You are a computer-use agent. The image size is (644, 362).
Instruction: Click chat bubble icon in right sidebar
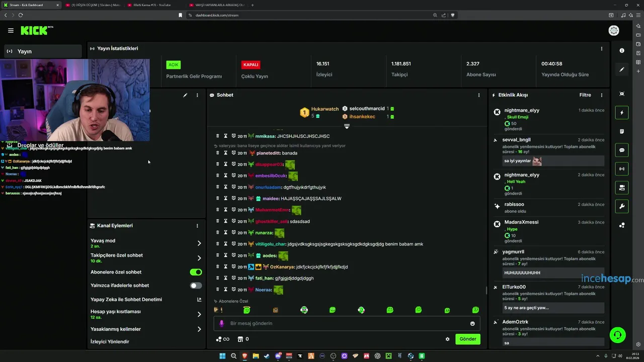(x=622, y=150)
